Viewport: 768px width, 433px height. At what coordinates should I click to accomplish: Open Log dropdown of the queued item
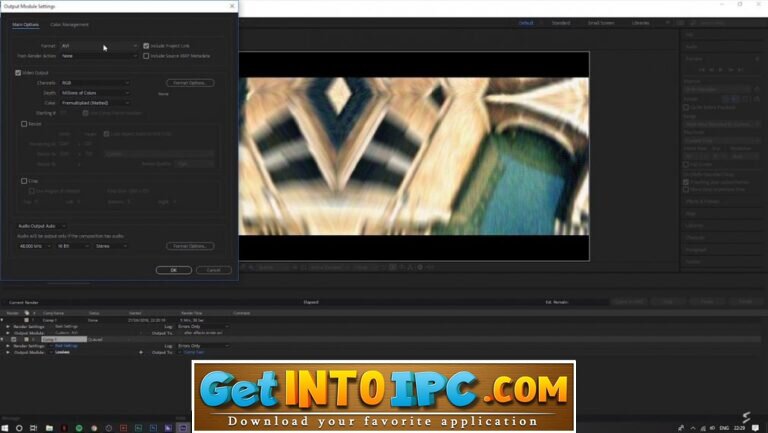[x=203, y=346]
